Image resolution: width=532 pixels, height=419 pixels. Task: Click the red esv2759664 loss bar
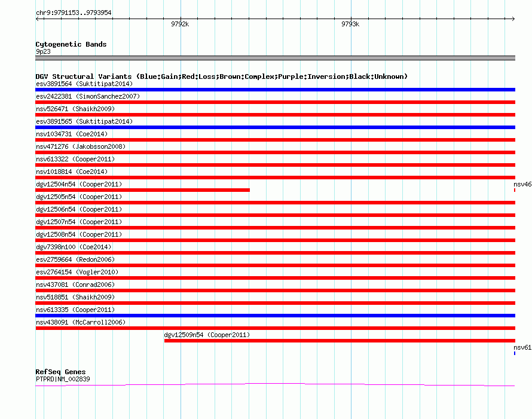275,265
